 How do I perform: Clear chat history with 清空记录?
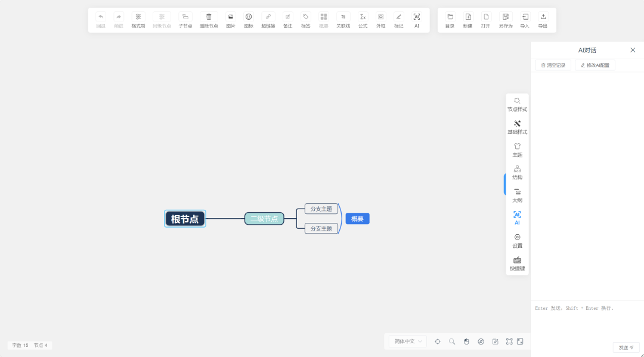click(552, 64)
